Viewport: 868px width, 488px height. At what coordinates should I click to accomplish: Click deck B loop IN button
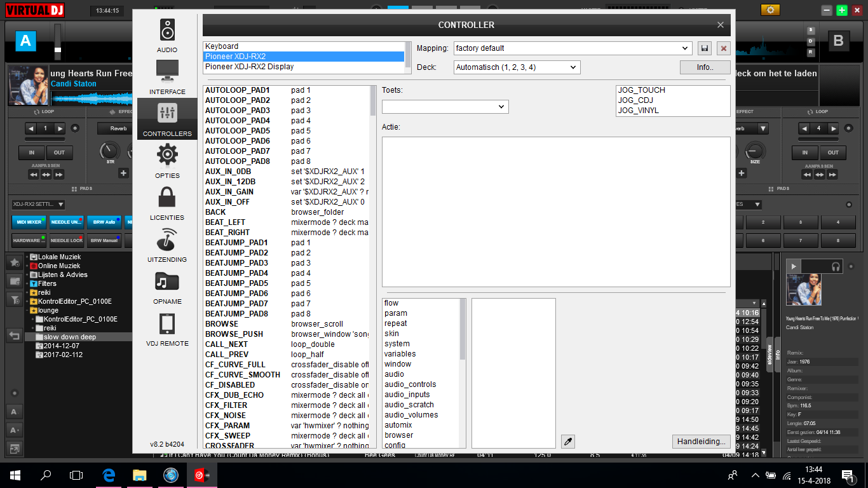point(805,152)
